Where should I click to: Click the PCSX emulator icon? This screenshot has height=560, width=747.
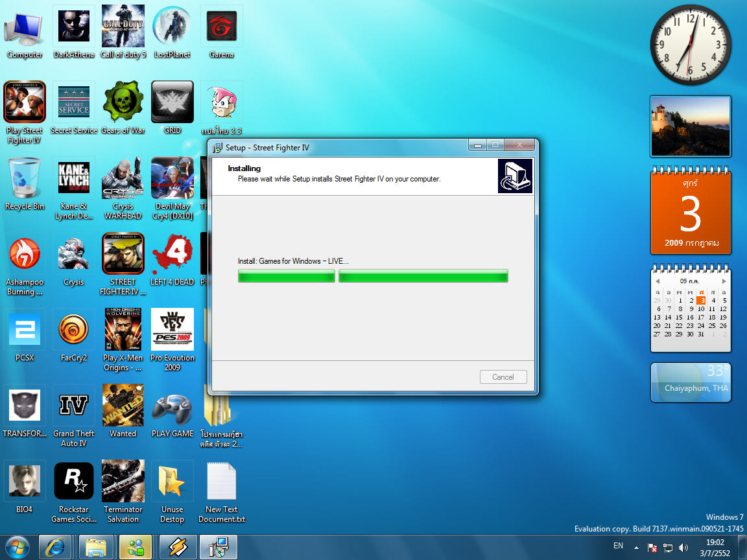pos(24,336)
